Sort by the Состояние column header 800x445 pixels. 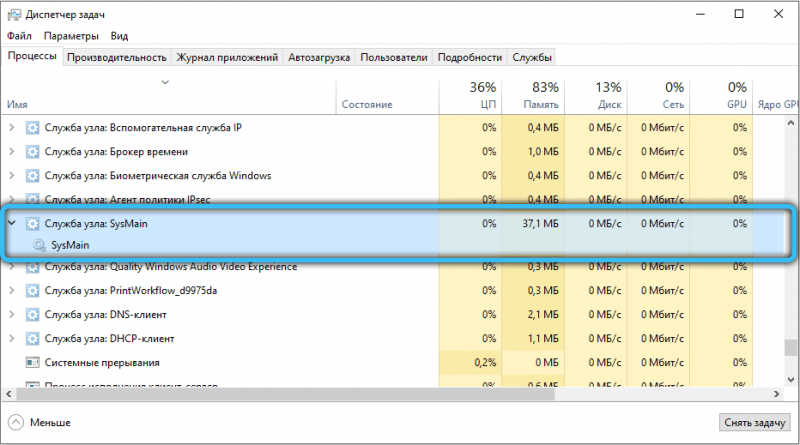tap(387, 97)
